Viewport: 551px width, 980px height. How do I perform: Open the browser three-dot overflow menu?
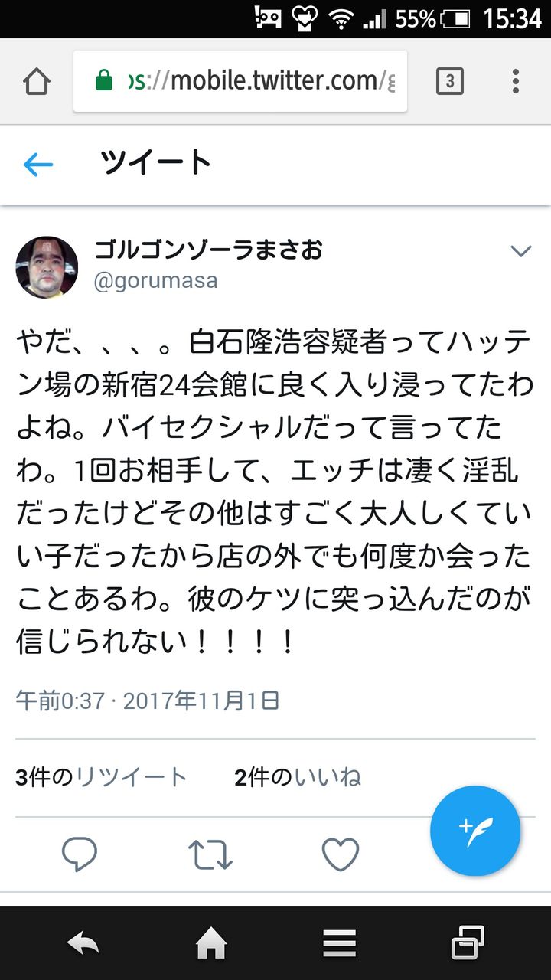(516, 81)
